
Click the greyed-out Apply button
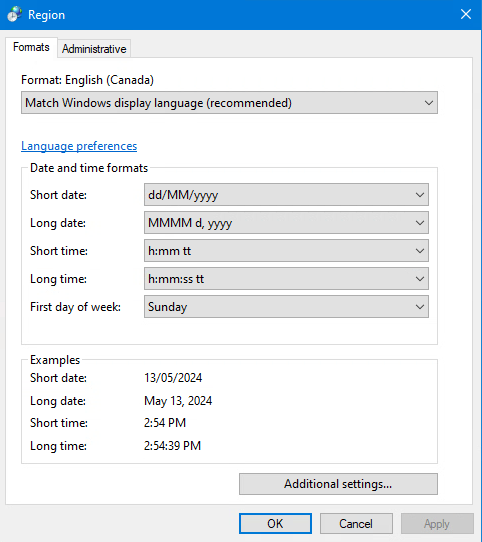[x=437, y=524]
